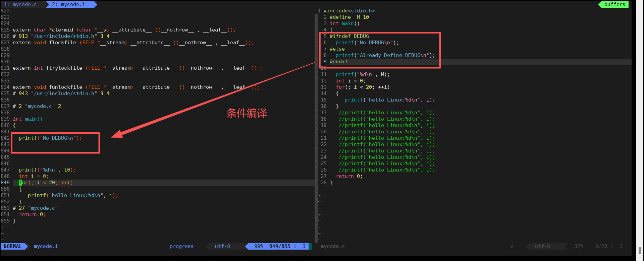
Task: Click the commented printf on line 17
Action: (x=387, y=113)
